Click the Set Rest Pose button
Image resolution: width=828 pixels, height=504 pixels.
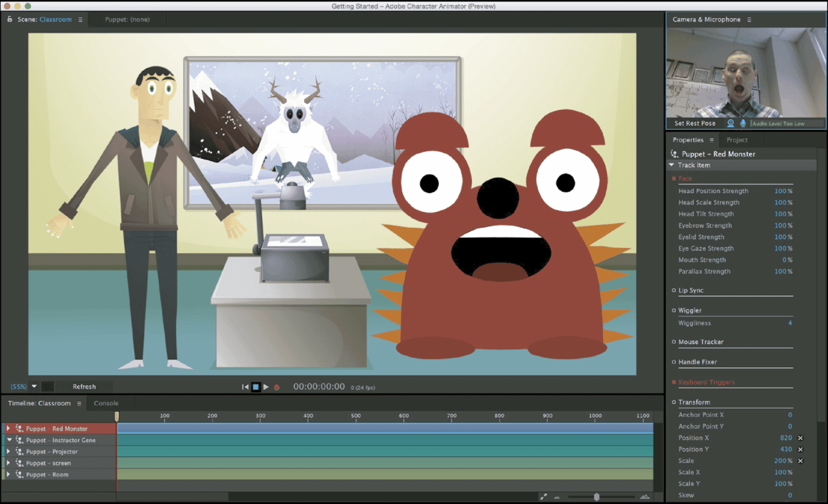point(695,123)
